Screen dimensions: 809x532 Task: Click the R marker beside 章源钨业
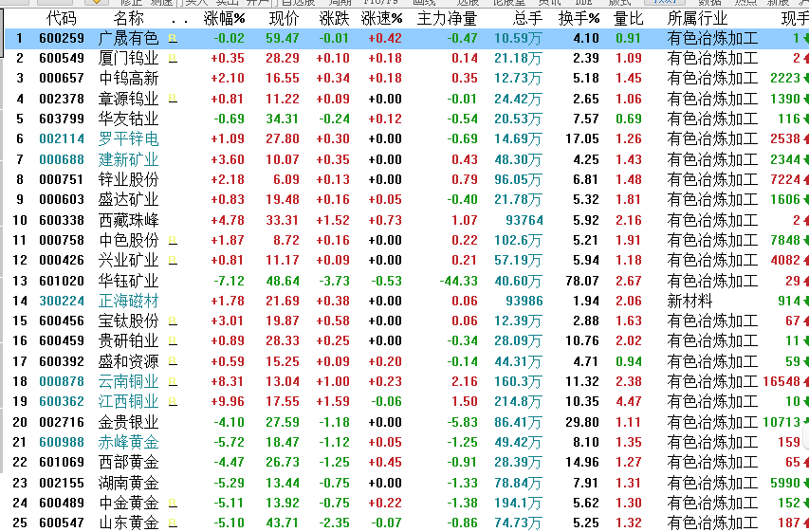point(173,99)
